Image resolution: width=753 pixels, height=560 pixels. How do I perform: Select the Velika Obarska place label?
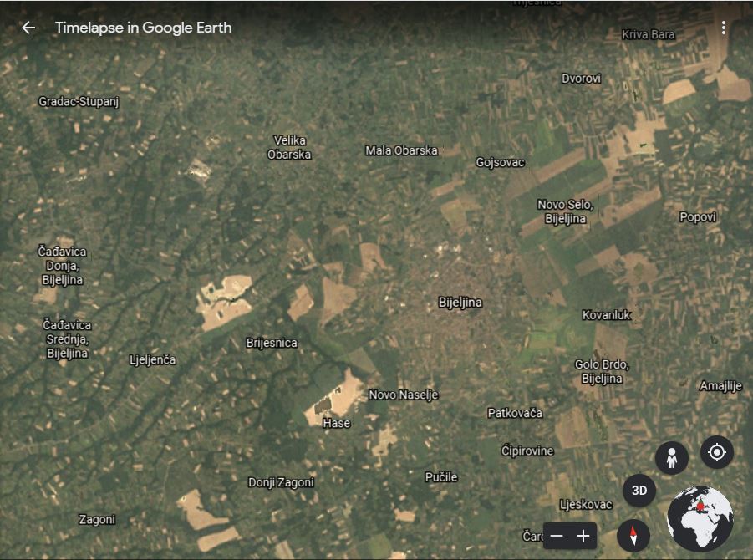pyautogui.click(x=289, y=147)
